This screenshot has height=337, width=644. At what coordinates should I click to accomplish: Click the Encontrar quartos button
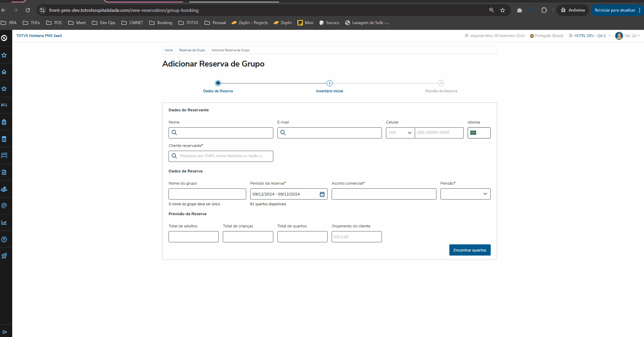470,250
